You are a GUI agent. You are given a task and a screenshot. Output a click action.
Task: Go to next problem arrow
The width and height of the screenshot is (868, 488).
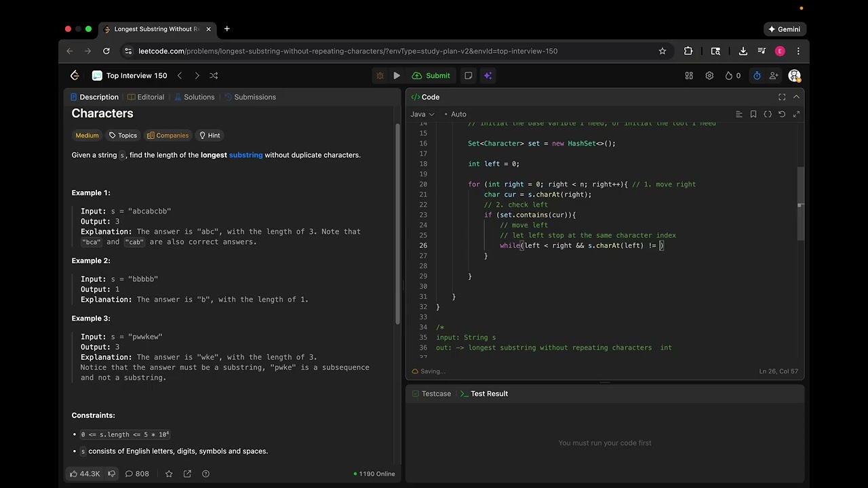pyautogui.click(x=197, y=75)
